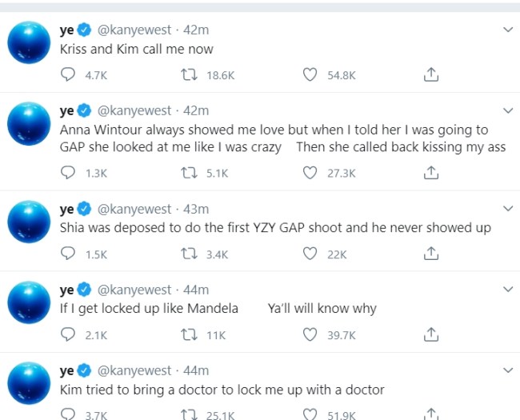Retweet the "Kriss and Kim call me now" tweet
Image resolution: width=520 pixels, height=420 pixels.
coord(189,75)
